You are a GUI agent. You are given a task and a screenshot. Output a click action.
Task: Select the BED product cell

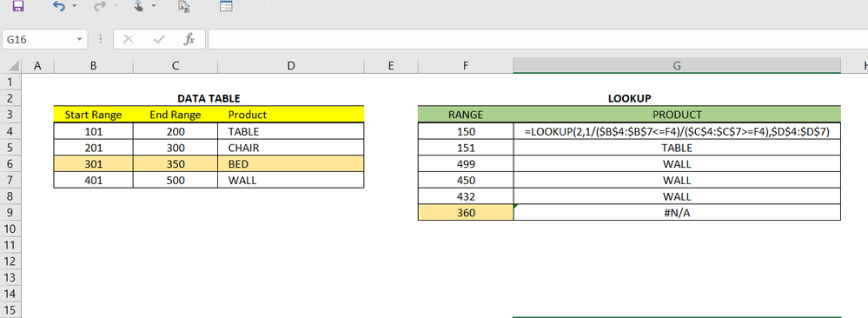[290, 164]
